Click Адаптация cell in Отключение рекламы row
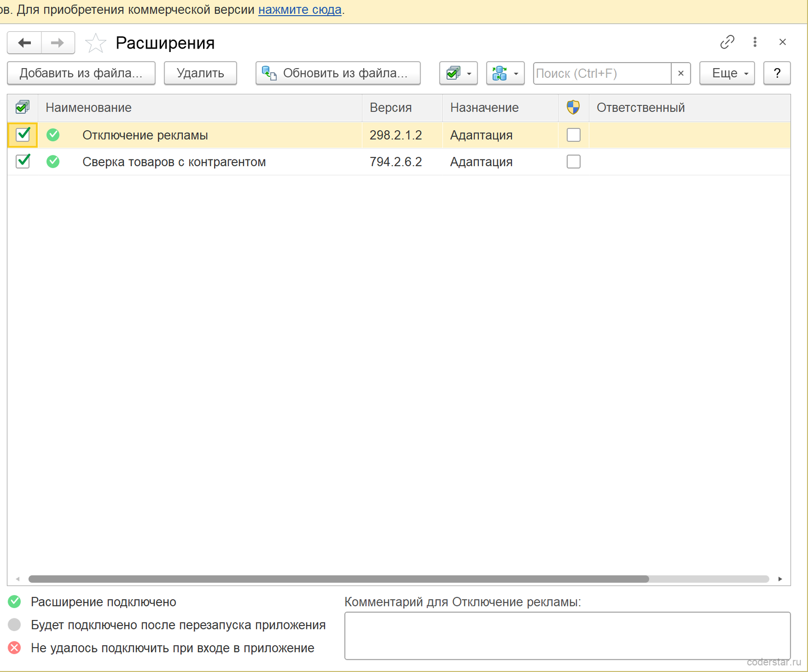Screen dimensions: 808x672 [481, 135]
